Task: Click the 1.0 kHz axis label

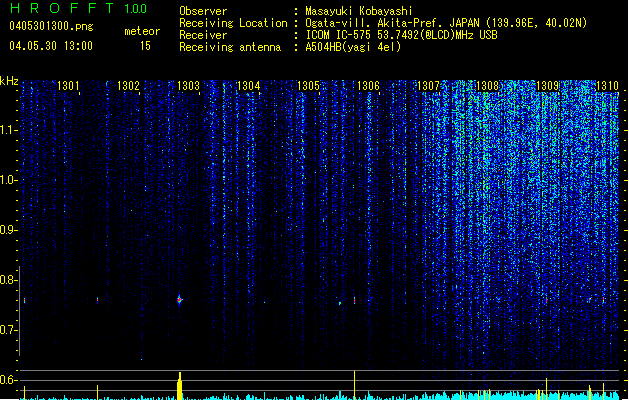Action: tap(8, 180)
